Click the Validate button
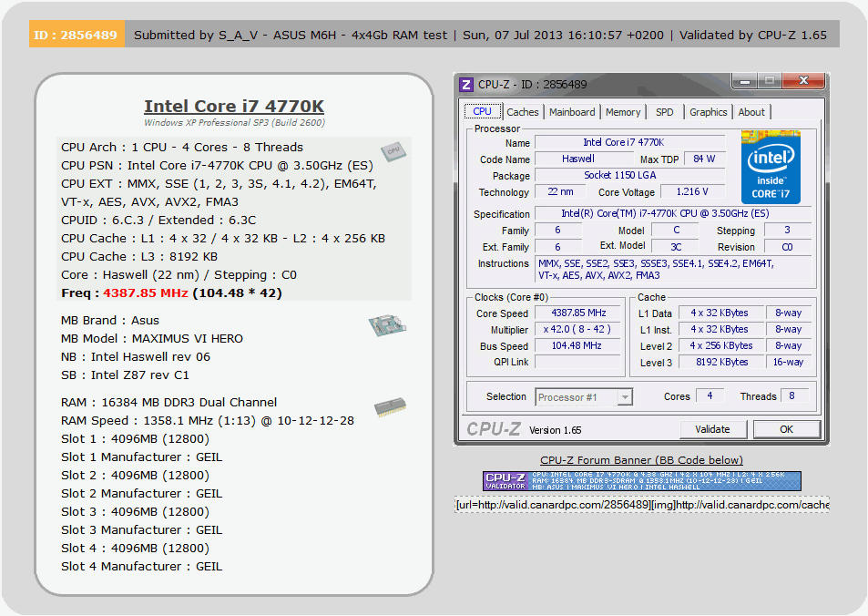Screen dimensions: 868x616 (712, 429)
